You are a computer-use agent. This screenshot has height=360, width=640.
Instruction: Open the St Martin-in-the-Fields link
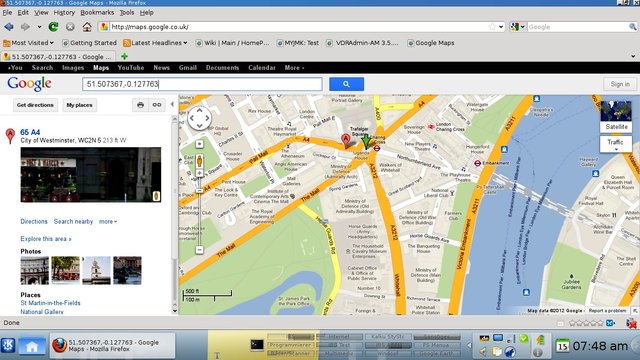[x=50, y=303]
